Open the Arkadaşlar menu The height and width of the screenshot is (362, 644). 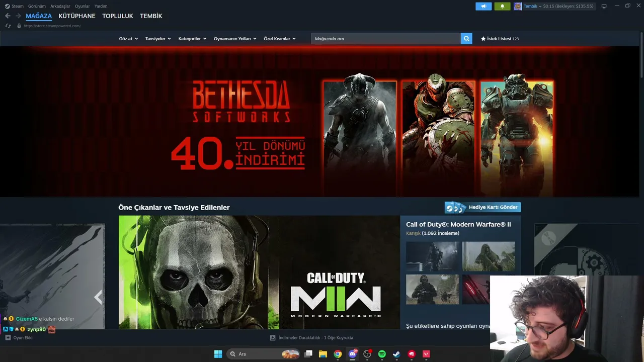[60, 6]
